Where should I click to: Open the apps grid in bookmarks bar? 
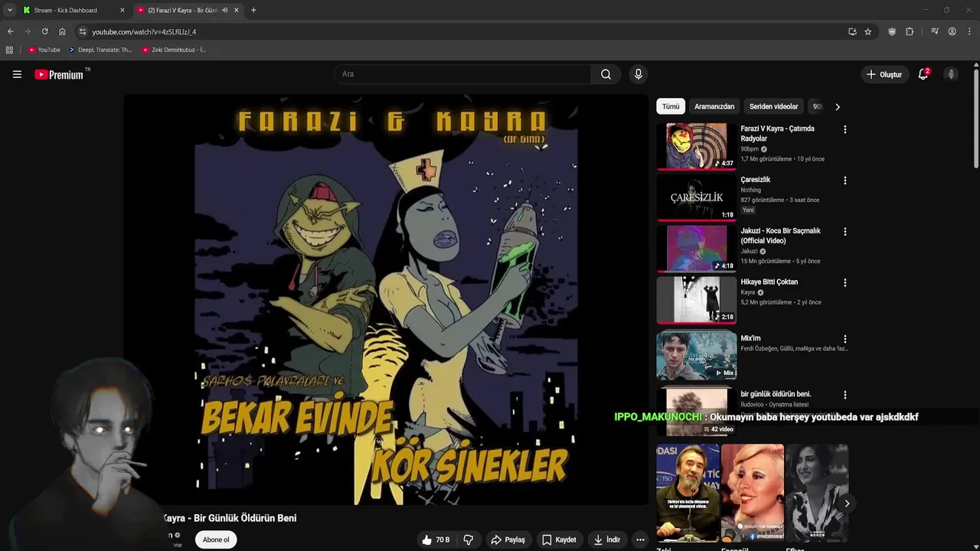[9, 50]
